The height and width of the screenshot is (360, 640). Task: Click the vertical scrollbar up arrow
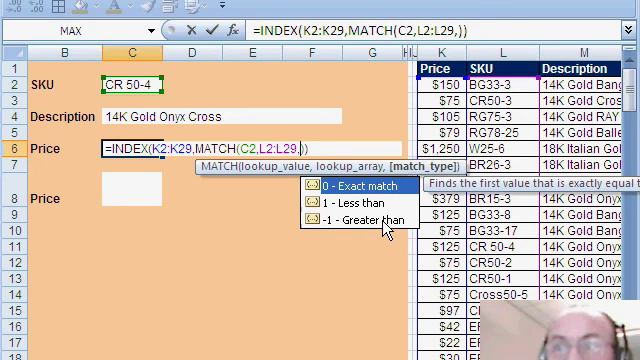coord(629,61)
